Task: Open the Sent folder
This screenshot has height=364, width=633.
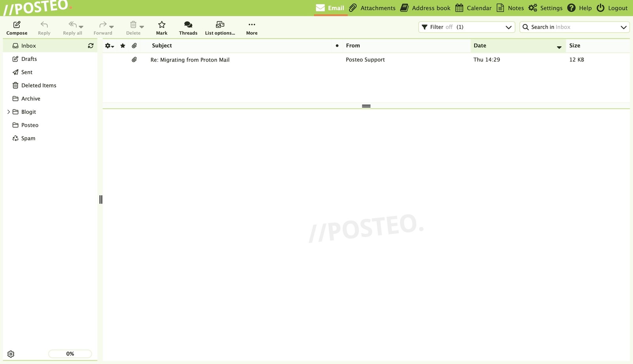Action: pos(50,72)
